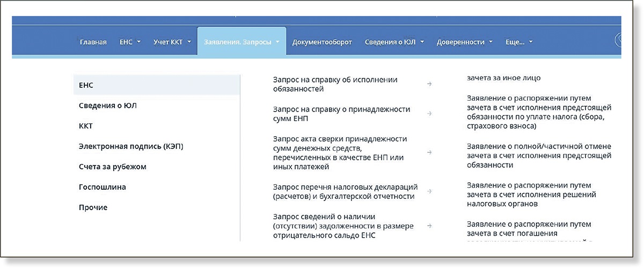Open the «Доверенности» dropdown menu
Image resolution: width=644 pixels, height=268 pixels.
click(464, 42)
